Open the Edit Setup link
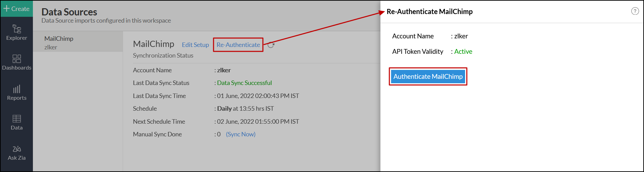Screen dimensions: 644x172 click(x=195, y=45)
